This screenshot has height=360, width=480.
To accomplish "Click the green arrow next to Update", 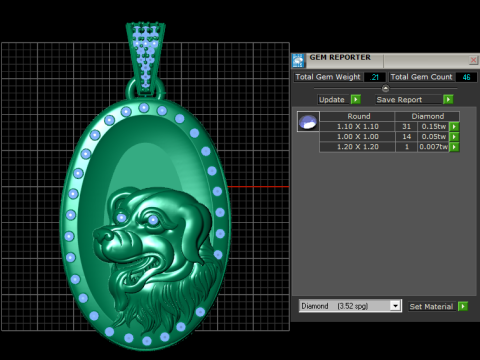I will click(x=356, y=100).
